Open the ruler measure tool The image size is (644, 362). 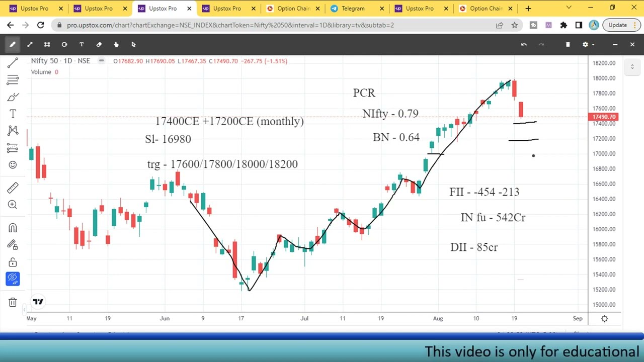[x=13, y=188]
